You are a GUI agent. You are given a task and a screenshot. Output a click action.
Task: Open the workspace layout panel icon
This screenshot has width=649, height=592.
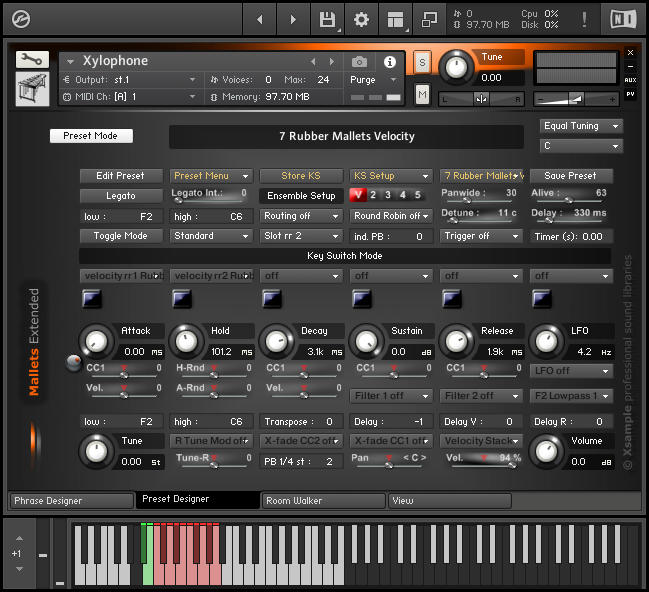395,19
